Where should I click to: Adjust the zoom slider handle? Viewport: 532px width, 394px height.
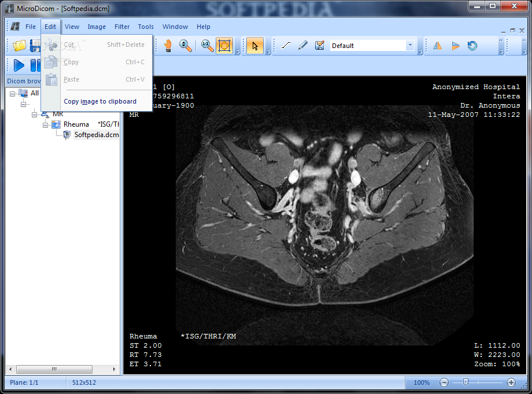coord(465,382)
